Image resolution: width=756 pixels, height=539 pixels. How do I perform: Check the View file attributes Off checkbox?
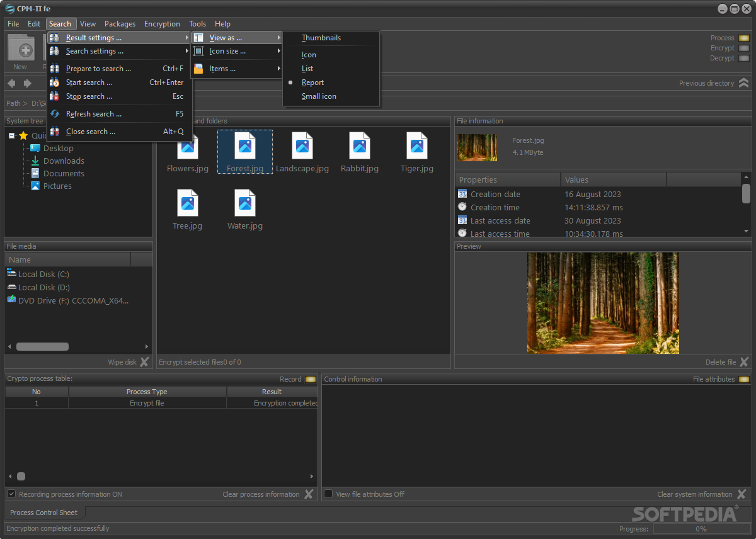click(328, 494)
